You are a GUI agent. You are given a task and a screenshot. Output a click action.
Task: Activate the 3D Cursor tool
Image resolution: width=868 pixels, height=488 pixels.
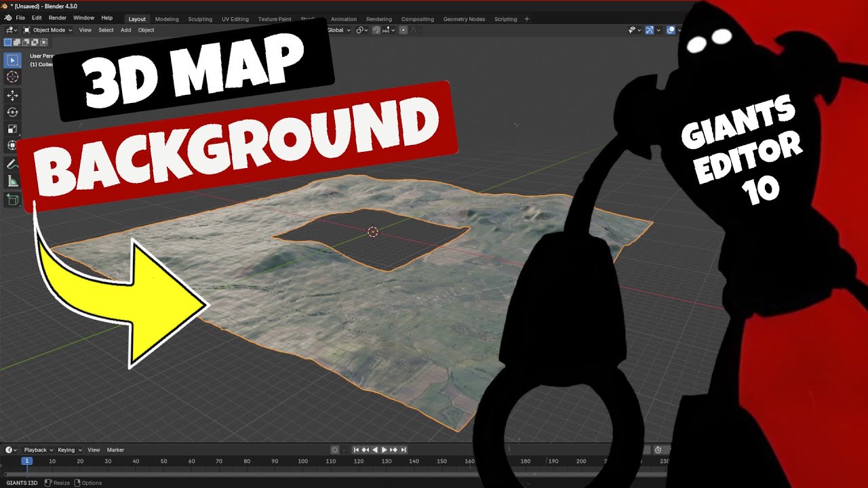pyautogui.click(x=12, y=77)
